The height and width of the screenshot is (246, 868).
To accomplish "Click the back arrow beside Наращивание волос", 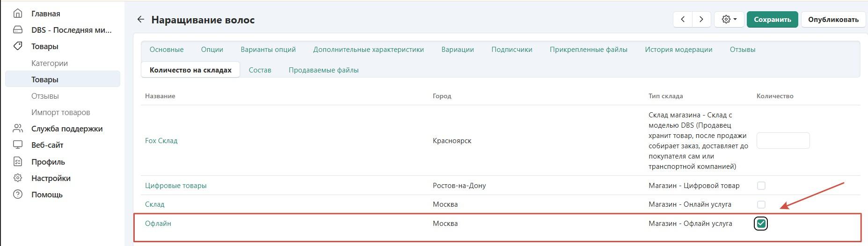I will click(140, 20).
